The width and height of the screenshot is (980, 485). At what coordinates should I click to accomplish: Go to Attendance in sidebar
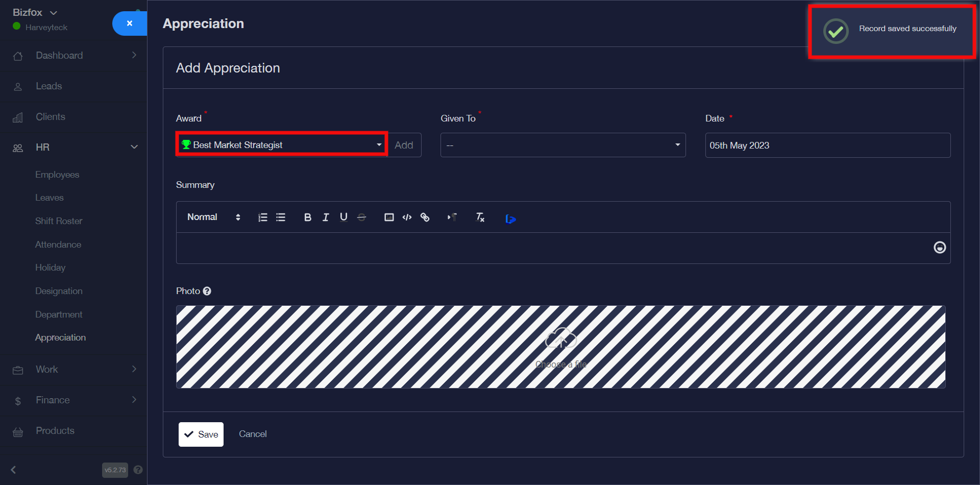[58, 245]
